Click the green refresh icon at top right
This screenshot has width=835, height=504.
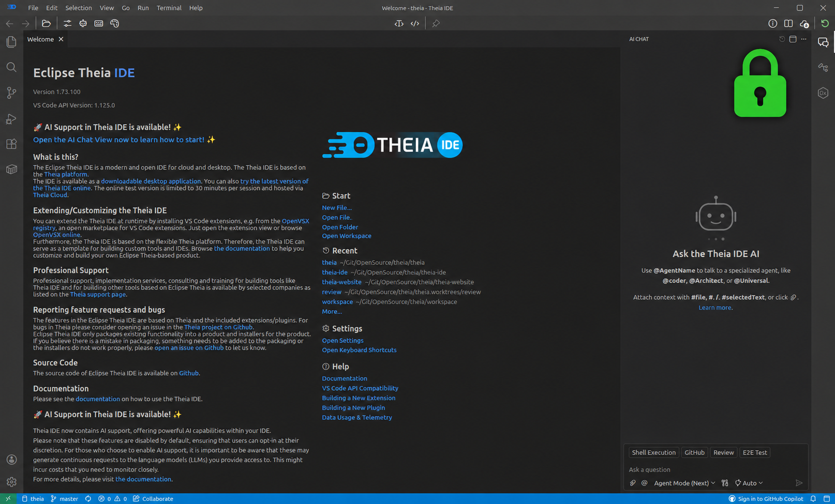pyautogui.click(x=825, y=23)
